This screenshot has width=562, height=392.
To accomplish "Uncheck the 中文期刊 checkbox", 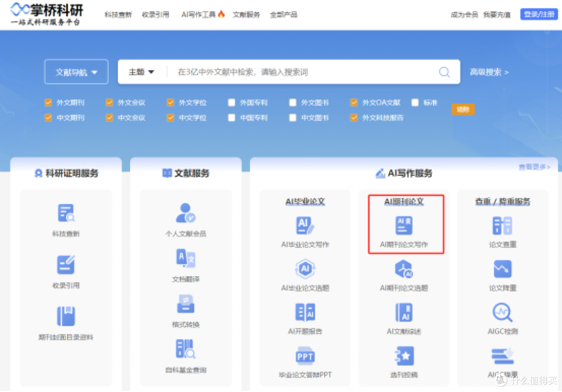I will tap(48, 118).
